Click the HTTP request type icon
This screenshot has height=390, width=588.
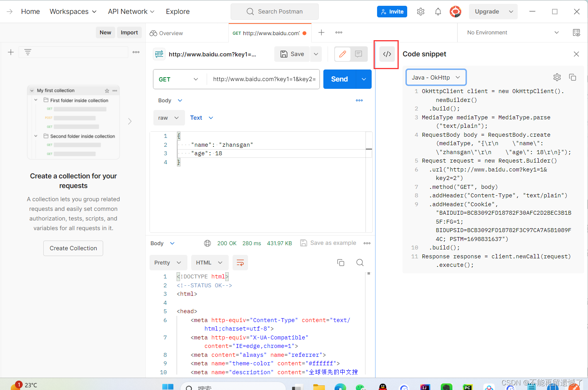(159, 54)
